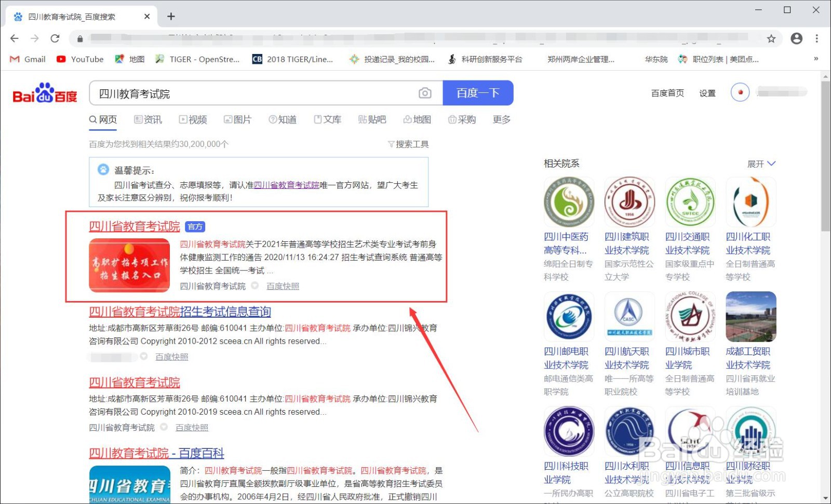The width and height of the screenshot is (831, 504).
Task: Switch to 视频 tab
Action: [x=193, y=120]
